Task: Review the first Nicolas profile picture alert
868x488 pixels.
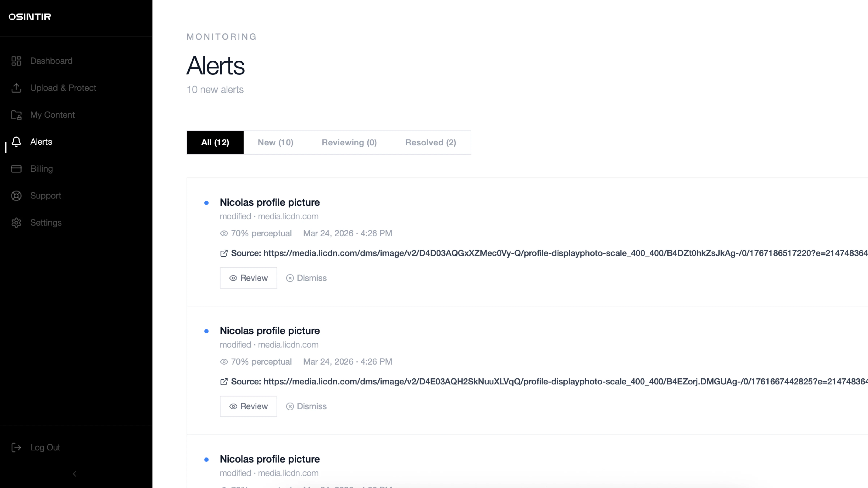Action: (248, 278)
